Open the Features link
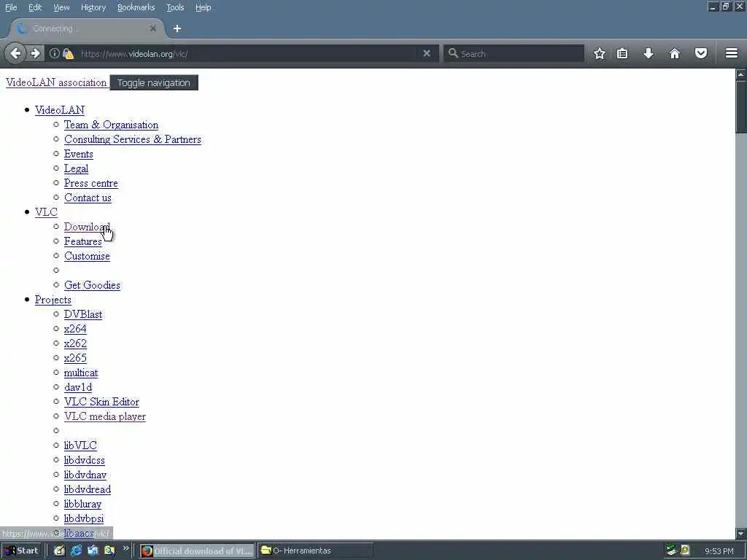Screen dimensions: 747x560 [83, 241]
